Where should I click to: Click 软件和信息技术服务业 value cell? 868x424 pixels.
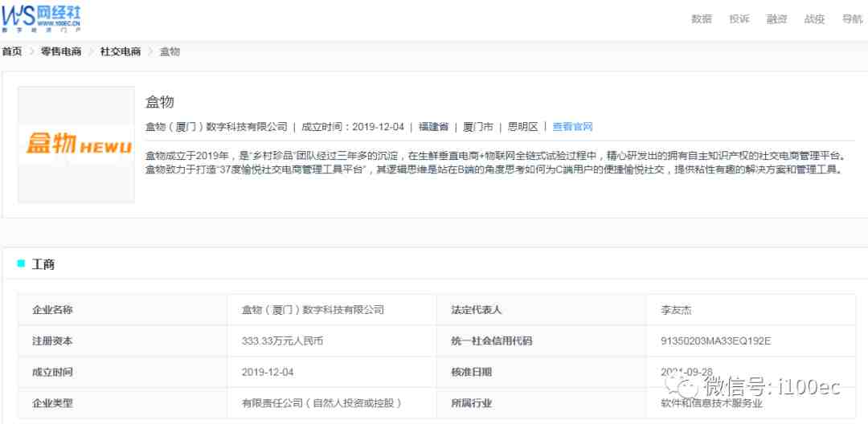751,403
